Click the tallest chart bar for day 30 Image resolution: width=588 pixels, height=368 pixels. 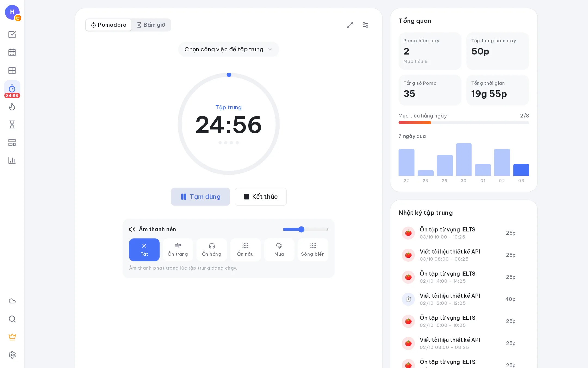[x=464, y=159]
